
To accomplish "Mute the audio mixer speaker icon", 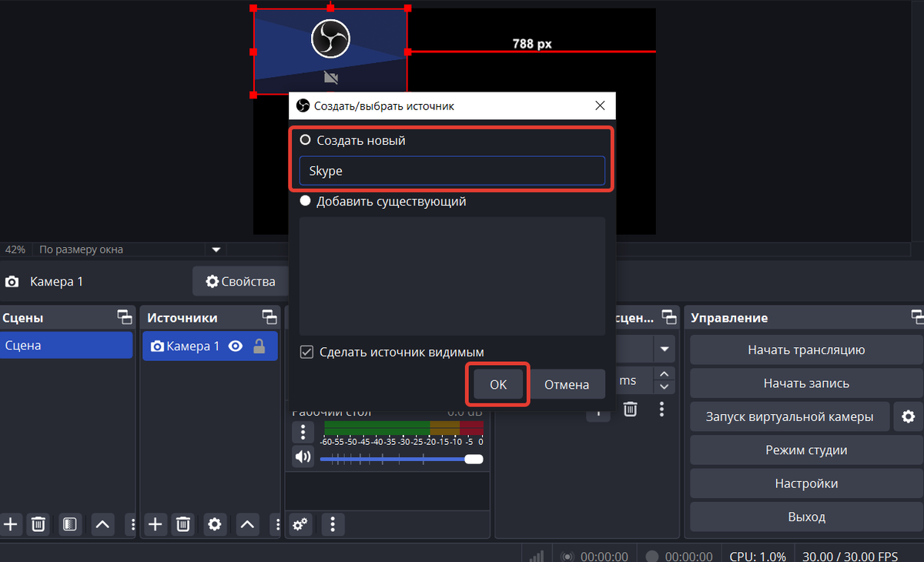I will pos(303,457).
